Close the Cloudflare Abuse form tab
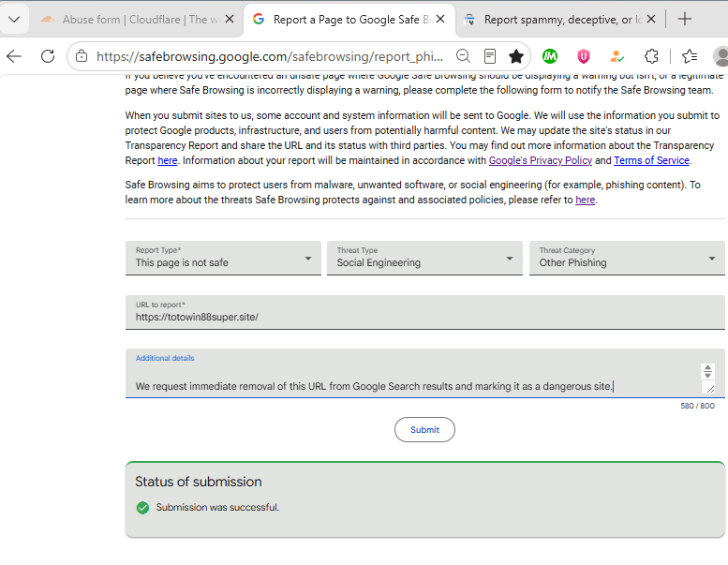This screenshot has width=728, height=565. [x=230, y=19]
